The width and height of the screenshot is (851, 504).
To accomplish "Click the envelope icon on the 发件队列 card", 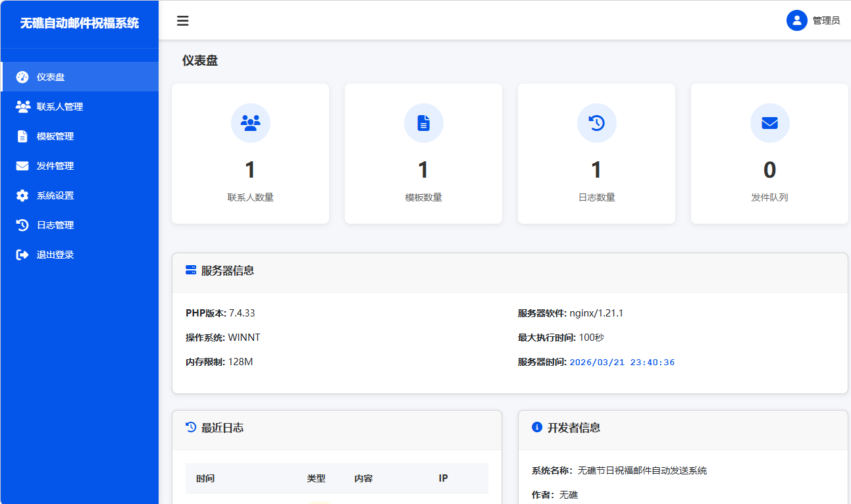I will [x=769, y=122].
